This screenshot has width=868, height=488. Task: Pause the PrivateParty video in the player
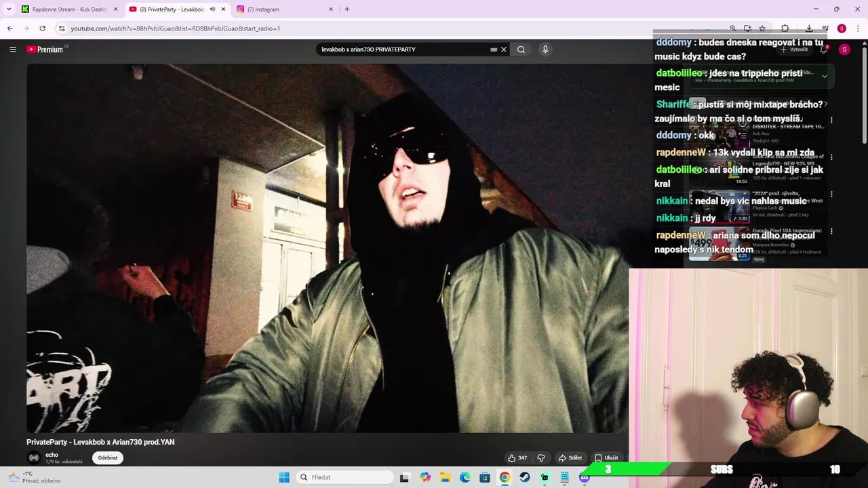point(328,248)
